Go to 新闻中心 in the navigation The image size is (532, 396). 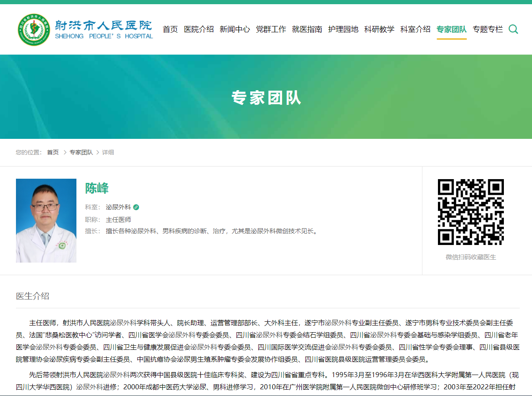pyautogui.click(x=235, y=29)
